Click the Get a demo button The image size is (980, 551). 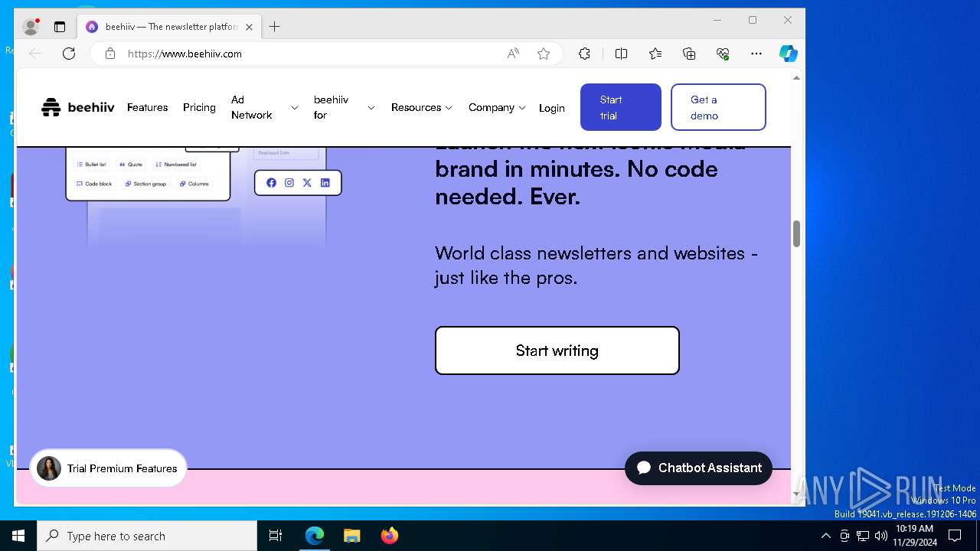tap(718, 107)
